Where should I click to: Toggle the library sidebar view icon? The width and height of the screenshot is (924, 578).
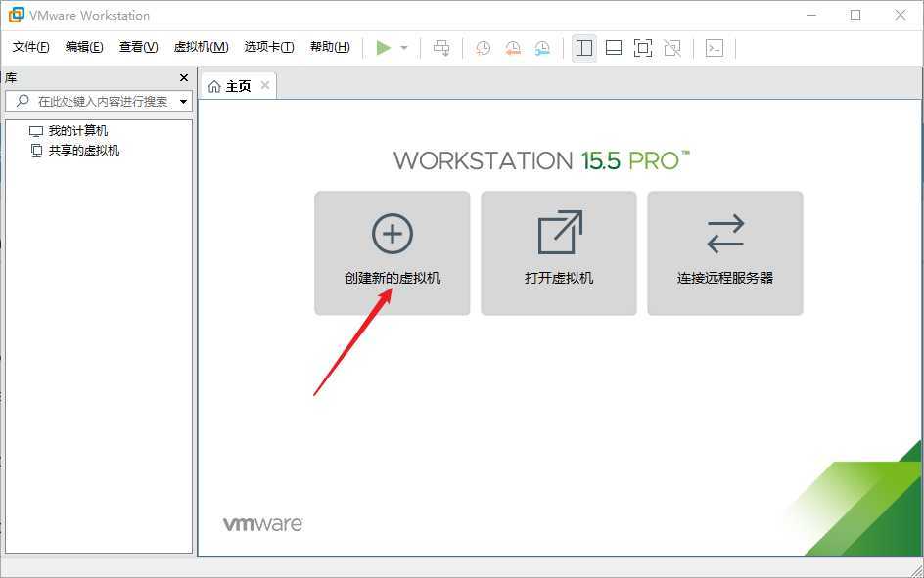(x=584, y=48)
